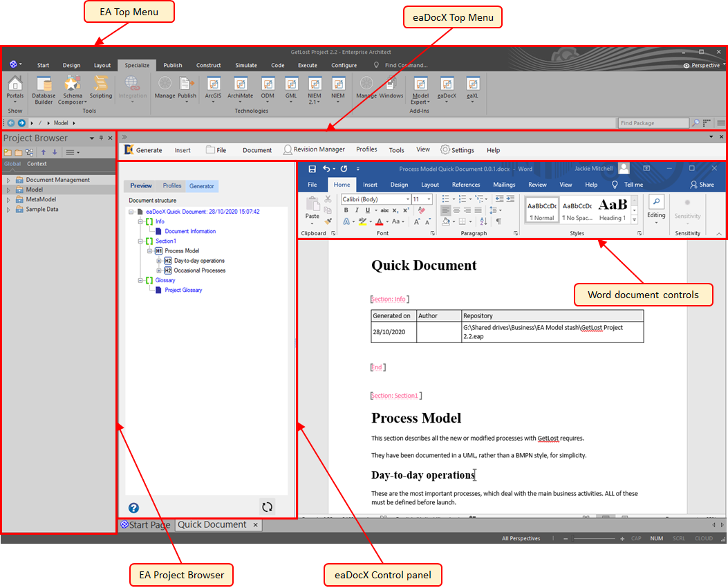728x588 pixels.
Task: Select the Generator tab in eaDocX panel
Action: pos(201,186)
